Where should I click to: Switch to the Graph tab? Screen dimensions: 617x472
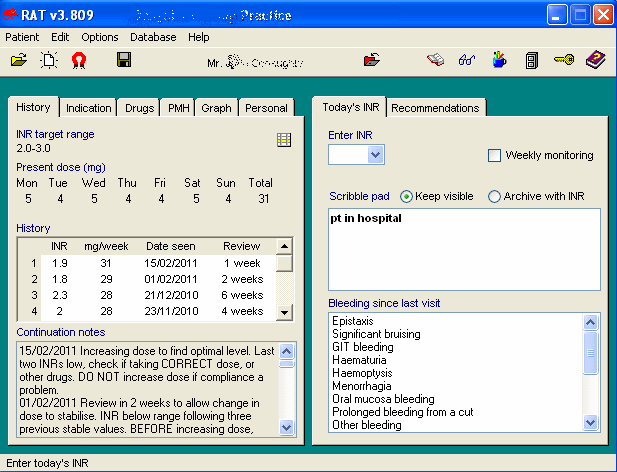(x=216, y=108)
